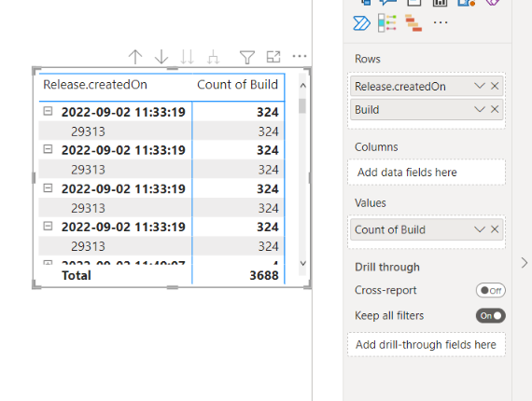Image resolution: width=532 pixels, height=401 pixels.
Task: Open Build field dropdown in Rows
Action: tap(479, 109)
